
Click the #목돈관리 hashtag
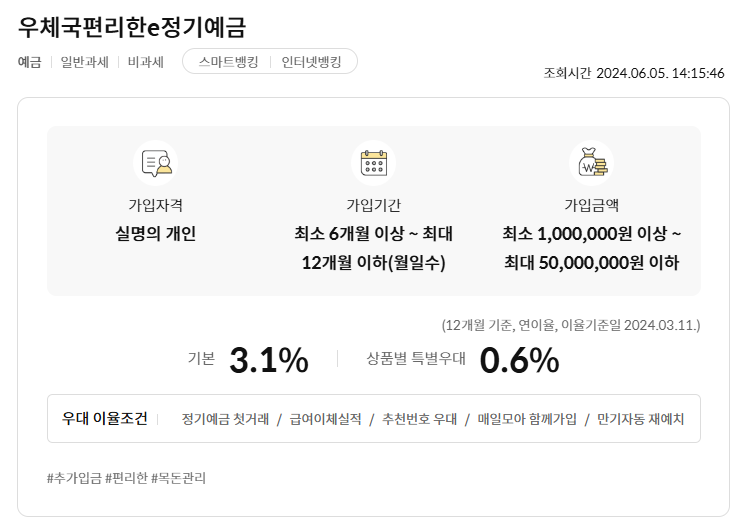[x=178, y=478]
